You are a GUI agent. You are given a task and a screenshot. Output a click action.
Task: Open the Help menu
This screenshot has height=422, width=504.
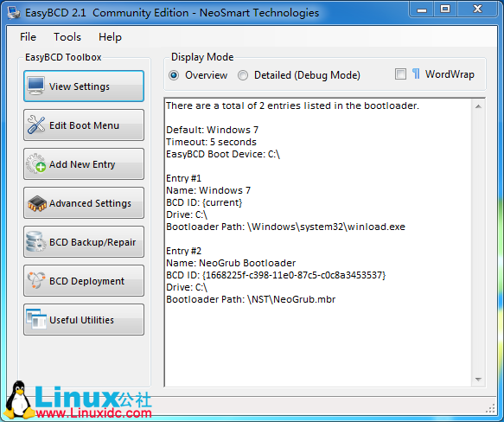pos(110,37)
